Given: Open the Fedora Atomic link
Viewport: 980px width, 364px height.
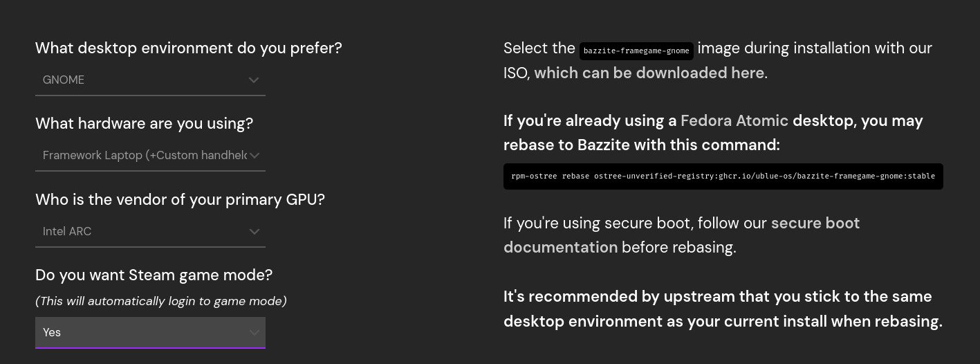Looking at the screenshot, I should coord(734,120).
